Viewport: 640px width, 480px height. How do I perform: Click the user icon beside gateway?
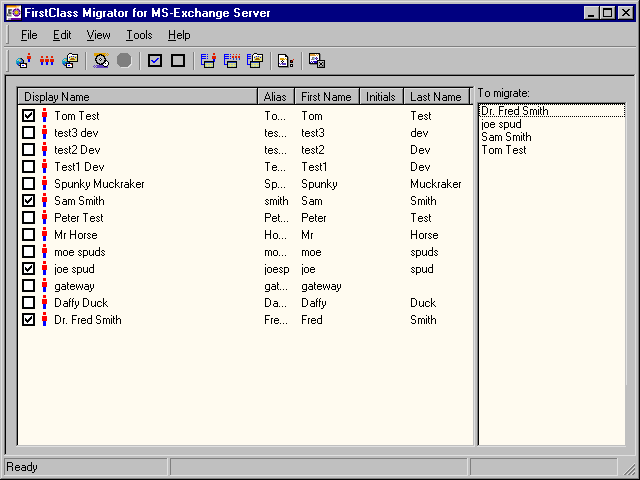[x=44, y=286]
